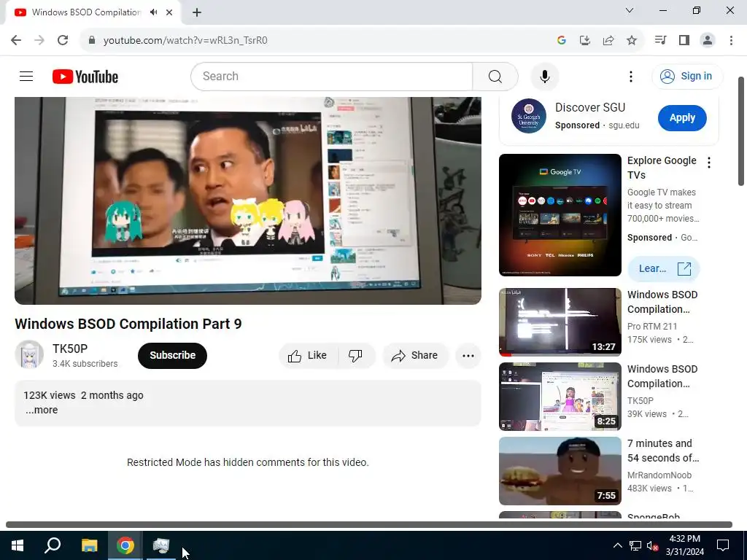This screenshot has width=747, height=560.
Task: Open the YouTube hamburger guide menu
Action: pos(26,76)
